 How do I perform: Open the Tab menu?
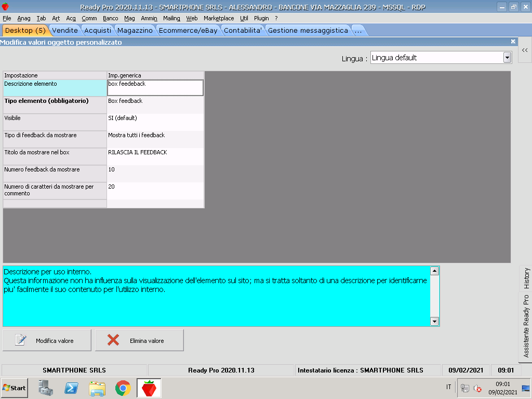pyautogui.click(x=41, y=18)
